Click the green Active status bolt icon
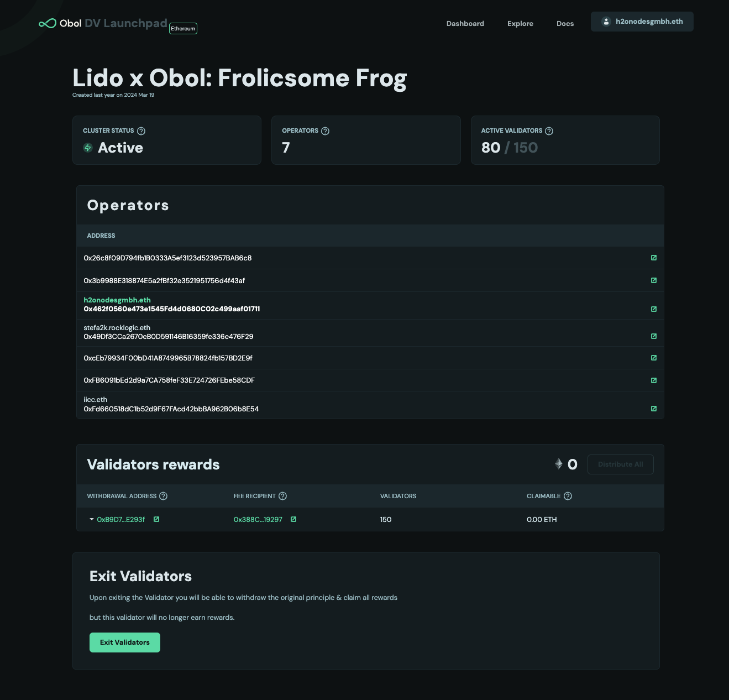The height and width of the screenshot is (700, 729). [88, 148]
